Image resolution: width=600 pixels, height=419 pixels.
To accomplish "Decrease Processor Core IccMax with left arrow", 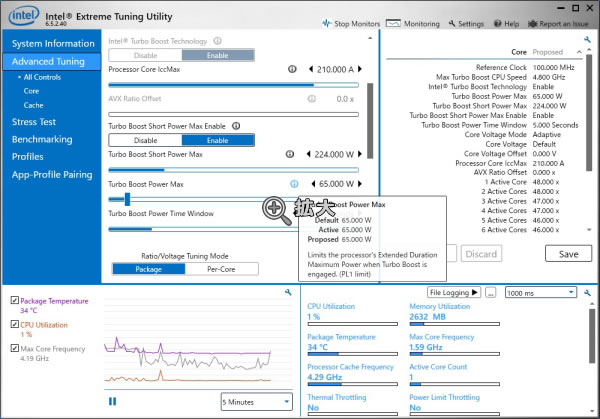I will pos(311,69).
